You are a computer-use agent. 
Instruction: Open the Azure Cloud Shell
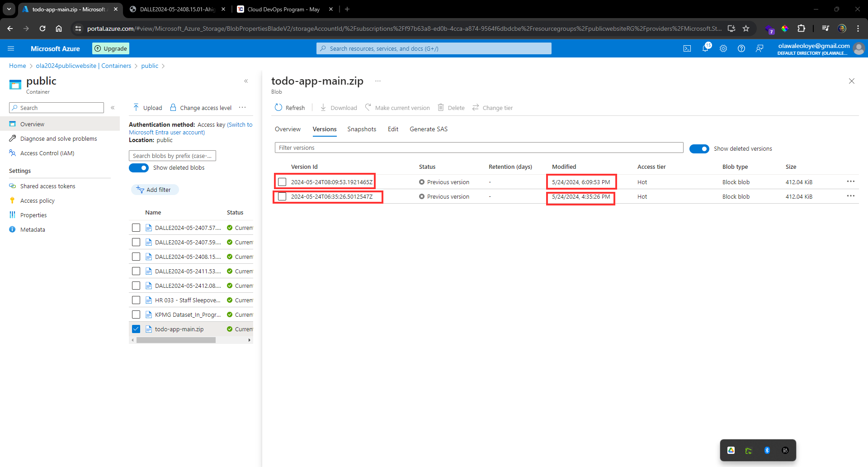click(687, 48)
